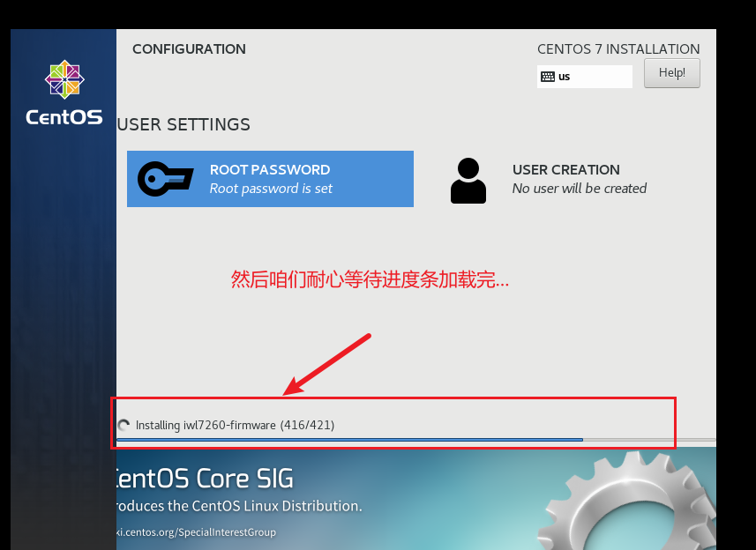This screenshot has height=550, width=756.
Task: Click the USER SETTINGS heading
Action: (183, 125)
